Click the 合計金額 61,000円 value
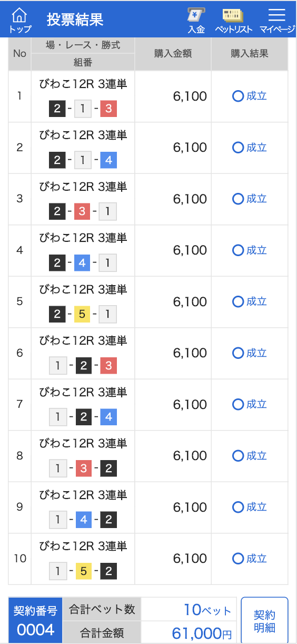 (x=202, y=633)
